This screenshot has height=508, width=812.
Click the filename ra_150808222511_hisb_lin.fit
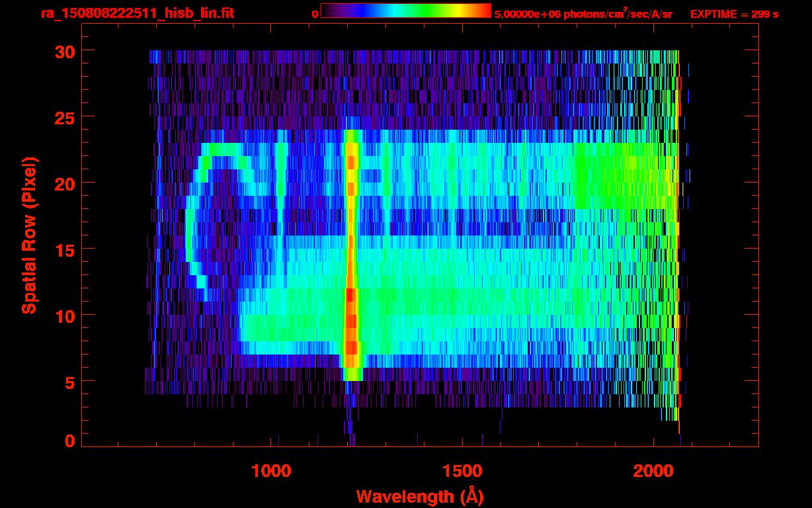coord(137,13)
